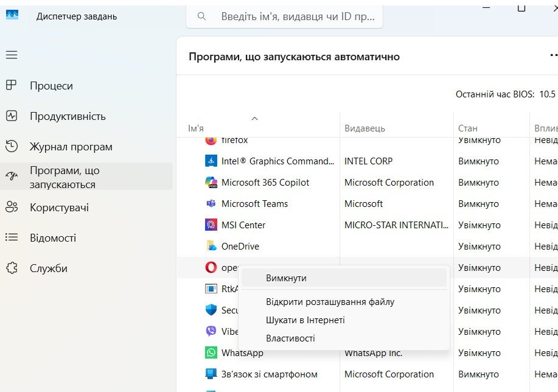Go to Відомості in the sidebar

pos(53,238)
